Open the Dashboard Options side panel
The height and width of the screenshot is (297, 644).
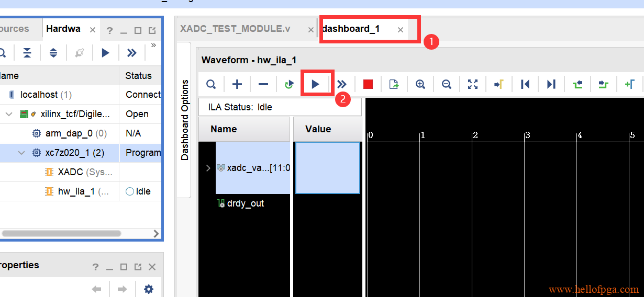coord(185,120)
